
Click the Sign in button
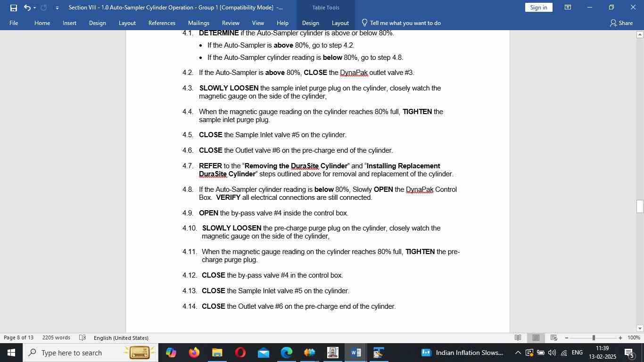pos(538,8)
